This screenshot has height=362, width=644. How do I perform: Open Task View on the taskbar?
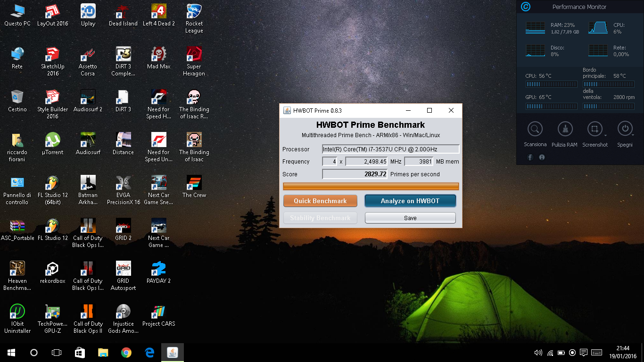[57, 353]
